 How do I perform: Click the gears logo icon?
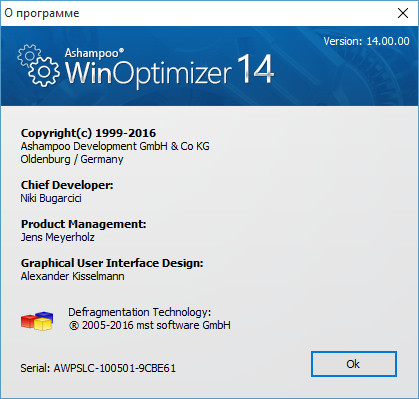38,66
